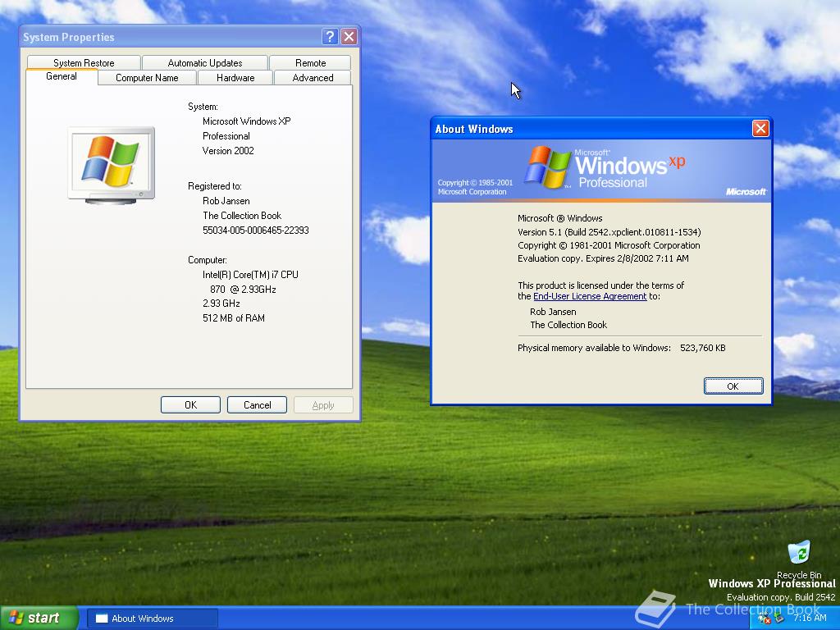Click 'Copyright © 1981-2001 Microsoft Corporation' line

[x=609, y=245]
